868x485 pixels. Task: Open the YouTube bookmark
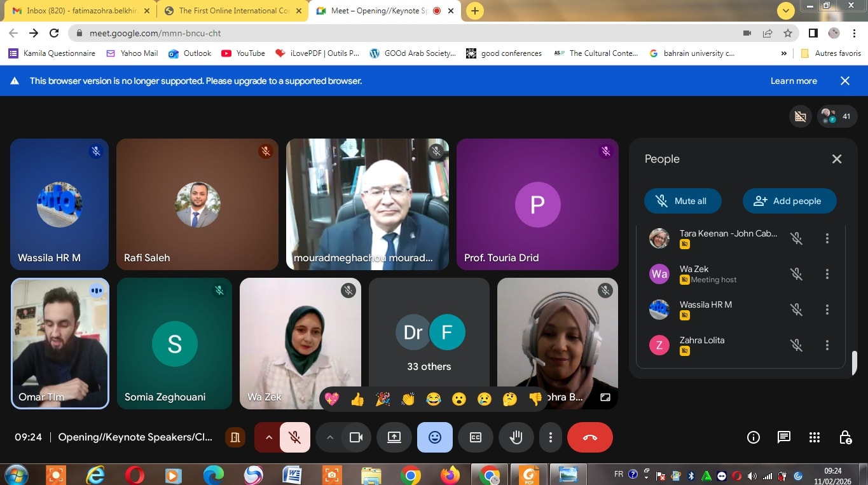coord(243,53)
